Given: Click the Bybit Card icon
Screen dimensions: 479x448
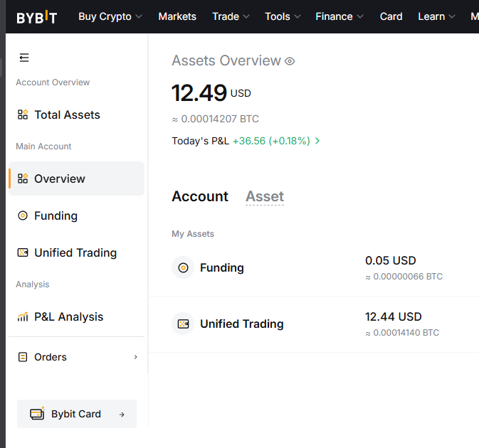Looking at the screenshot, I should pos(37,414).
